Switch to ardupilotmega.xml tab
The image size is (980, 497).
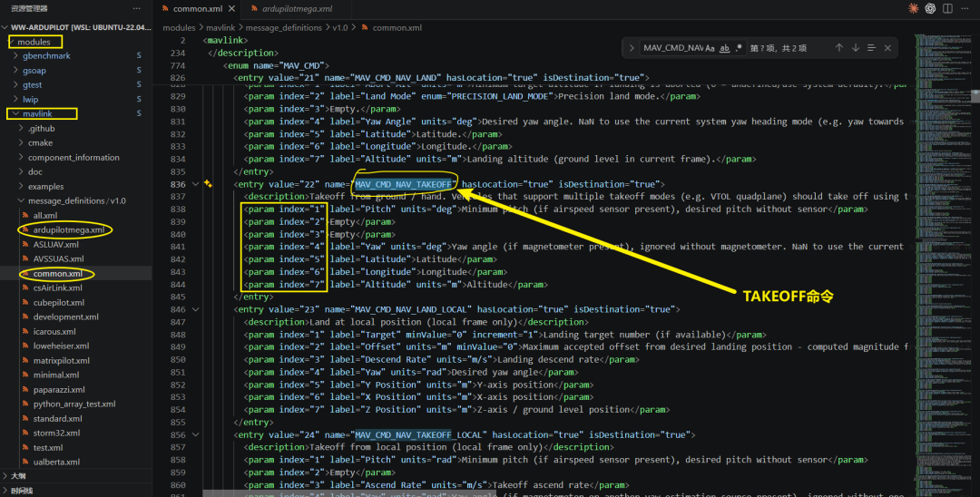(x=297, y=9)
